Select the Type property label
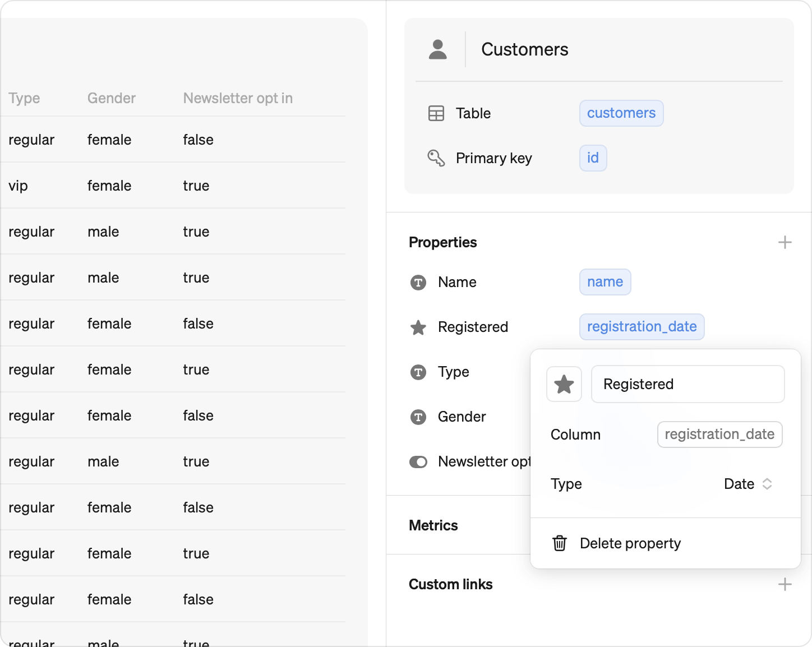Viewport: 812px width, 647px height. coord(453,372)
